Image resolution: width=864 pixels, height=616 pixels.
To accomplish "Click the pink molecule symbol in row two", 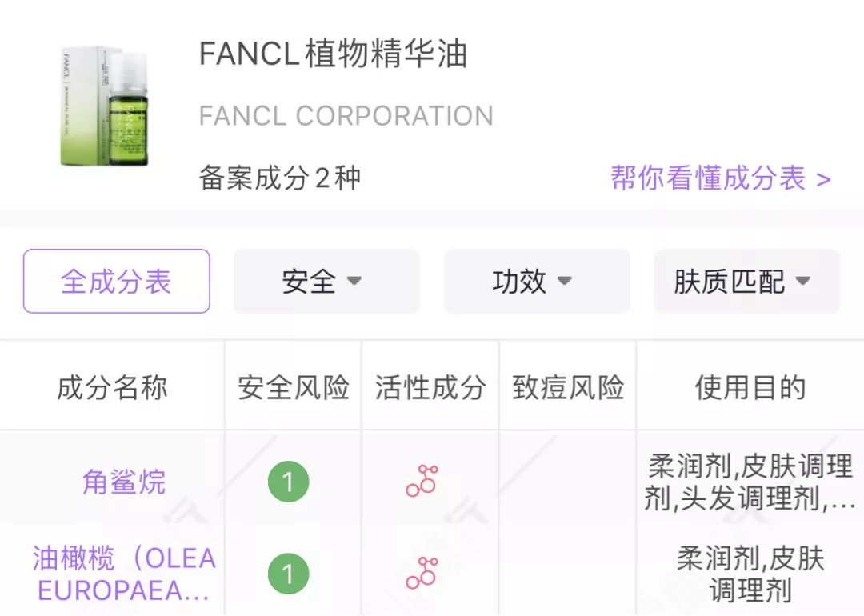I will 422,572.
